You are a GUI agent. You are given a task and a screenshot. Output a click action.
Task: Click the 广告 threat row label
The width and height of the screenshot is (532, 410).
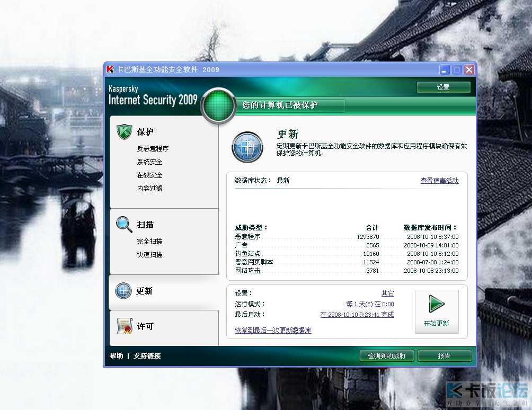point(241,245)
